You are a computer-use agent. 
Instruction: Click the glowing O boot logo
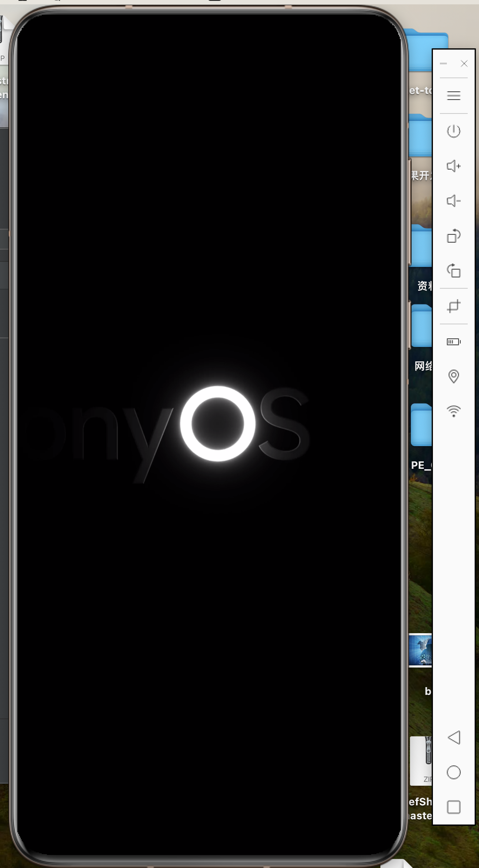click(x=218, y=424)
